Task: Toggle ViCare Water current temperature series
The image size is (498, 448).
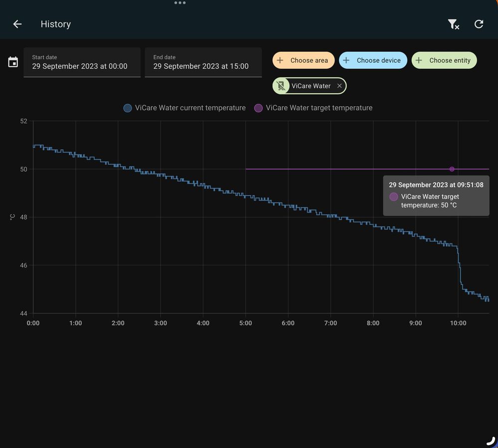Action: [x=190, y=108]
